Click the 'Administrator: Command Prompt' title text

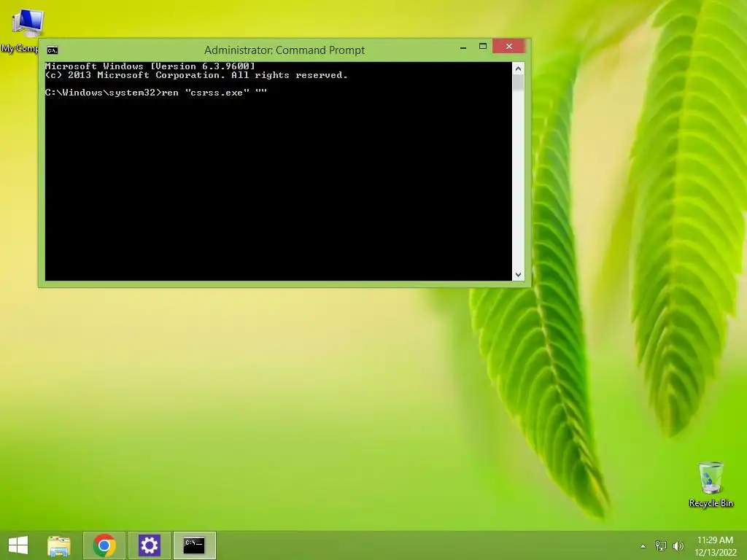pyautogui.click(x=285, y=50)
